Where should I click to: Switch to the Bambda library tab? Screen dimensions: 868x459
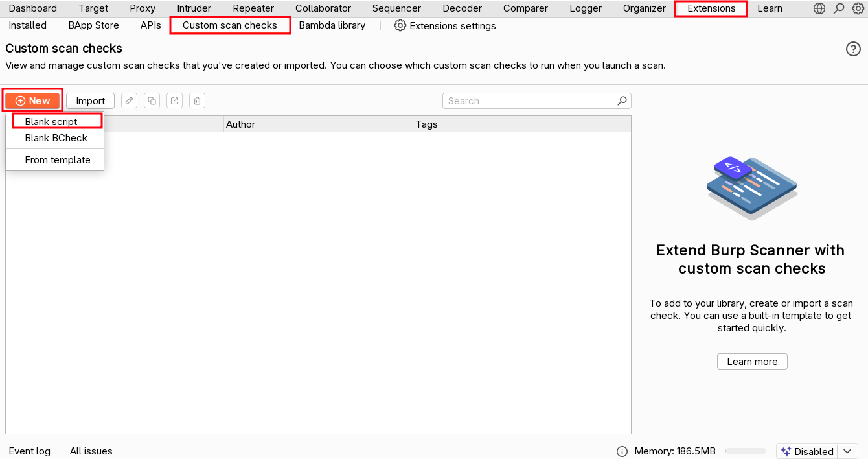point(332,25)
